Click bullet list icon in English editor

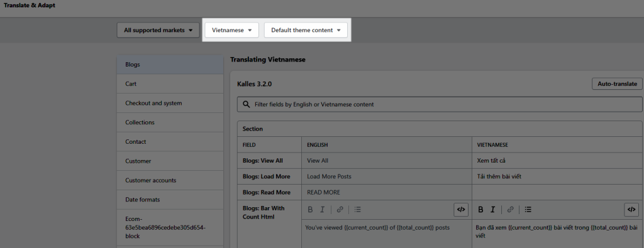coord(357,210)
